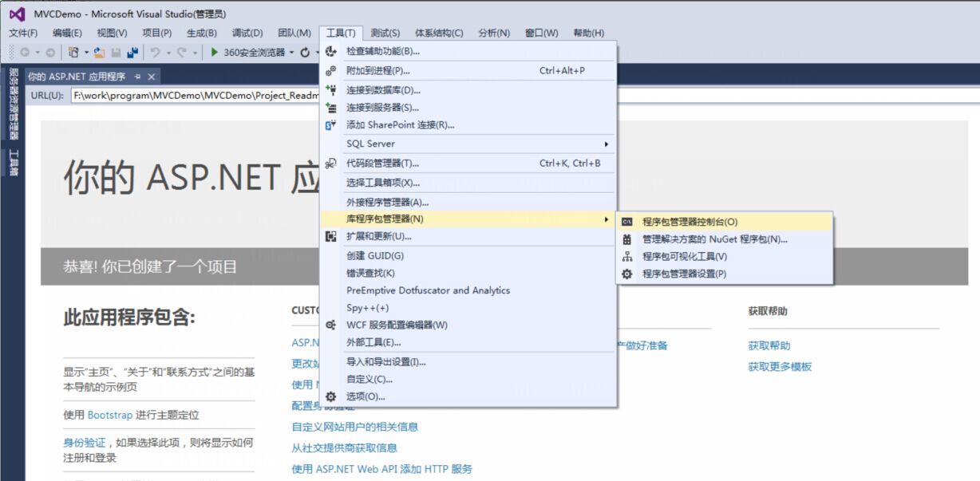This screenshot has width=980, height=481.
Task: Click the open file folder icon
Action: coord(99,53)
